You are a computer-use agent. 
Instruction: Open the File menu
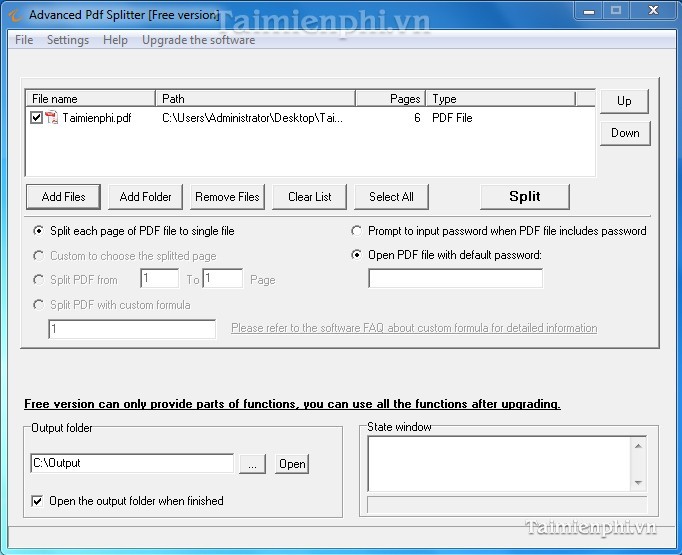(24, 40)
